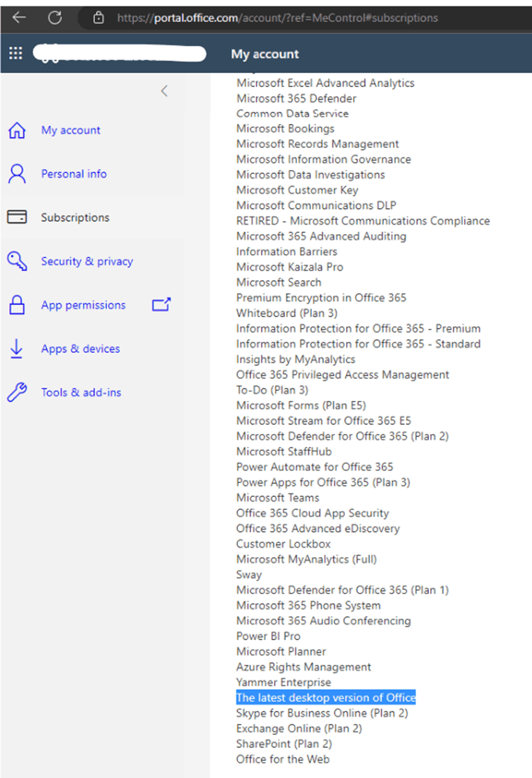Viewport: 532px width, 778px height.
Task: Click Office 365 Privileged Access Management entry
Action: (343, 375)
